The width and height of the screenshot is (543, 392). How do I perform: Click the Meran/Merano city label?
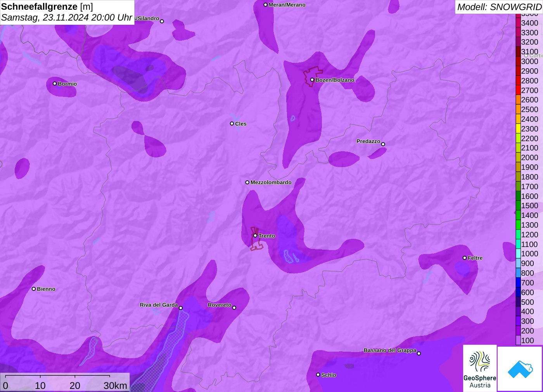287,5
